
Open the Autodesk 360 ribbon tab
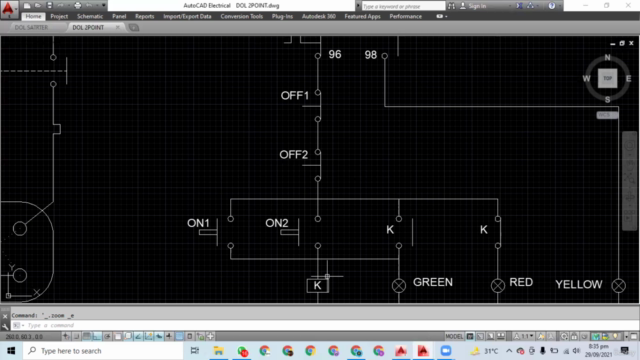point(319,16)
